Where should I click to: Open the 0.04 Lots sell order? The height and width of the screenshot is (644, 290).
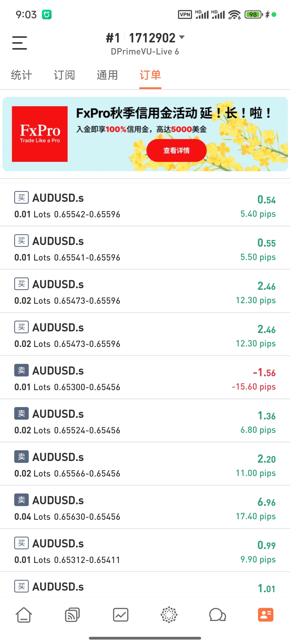tap(145, 508)
